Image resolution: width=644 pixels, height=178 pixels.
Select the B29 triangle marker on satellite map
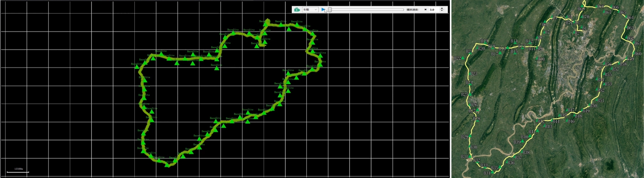coord(470,136)
